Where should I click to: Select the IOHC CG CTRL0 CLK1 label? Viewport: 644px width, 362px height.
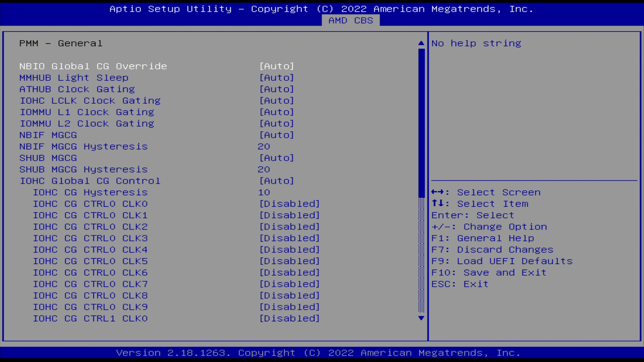90,215
